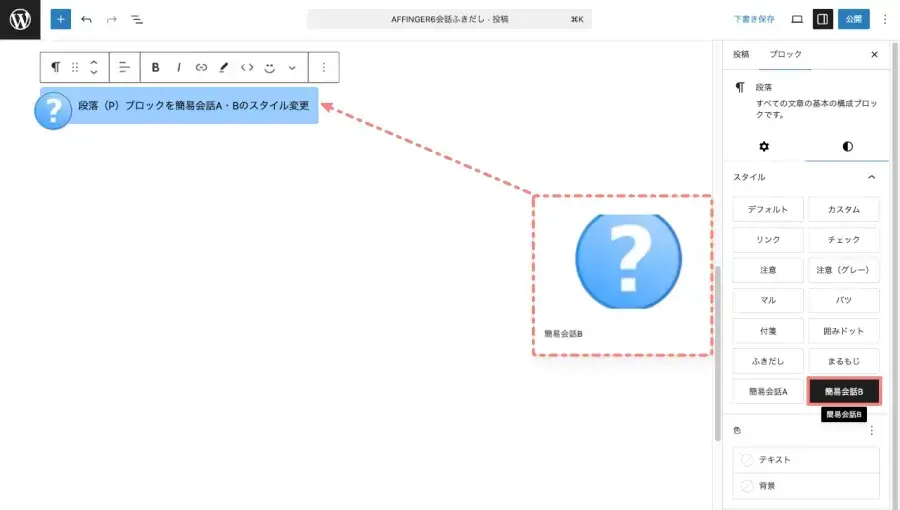Screen dimensions: 900x510
Task: Click the redo arrow icon
Action: (111, 20)
